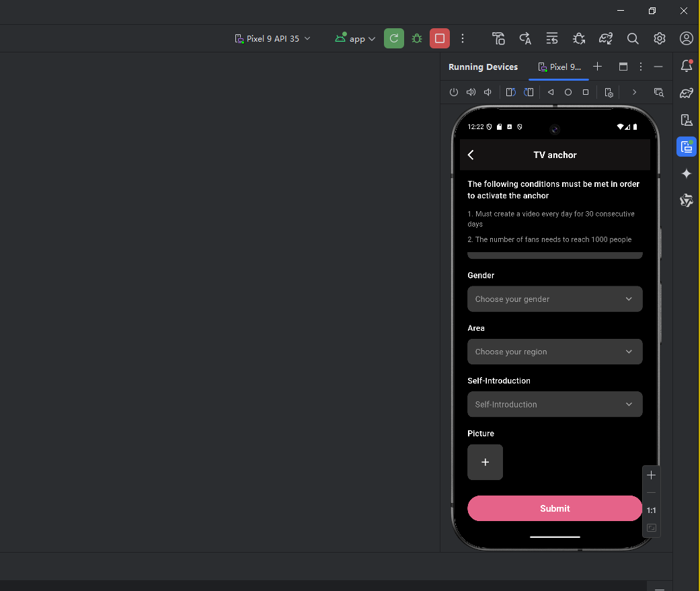This screenshot has height=591, width=700.
Task: Open the Choose your region dropdown
Action: click(x=555, y=352)
